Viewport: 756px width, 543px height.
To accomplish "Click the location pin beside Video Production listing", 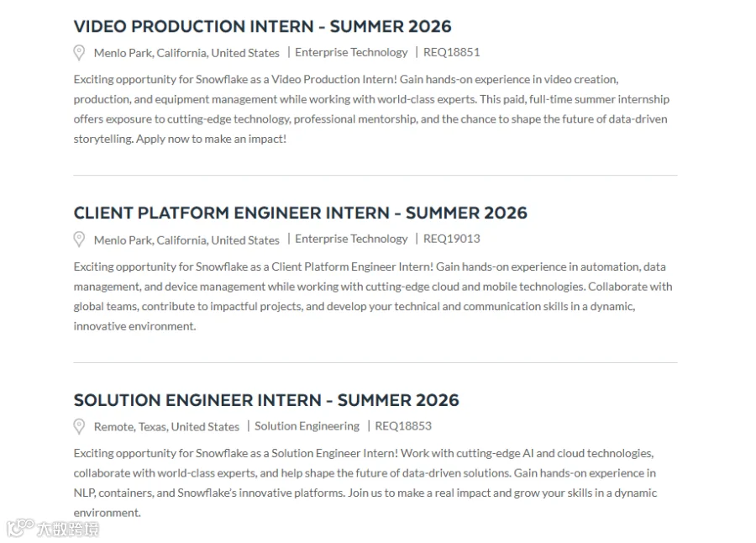I will pos(79,53).
